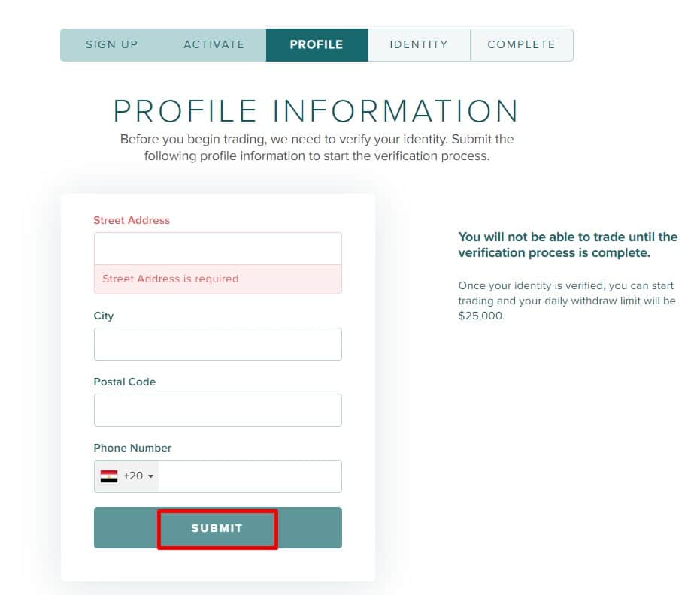
Task: Go to the SIGN UP step tab
Action: 111,44
